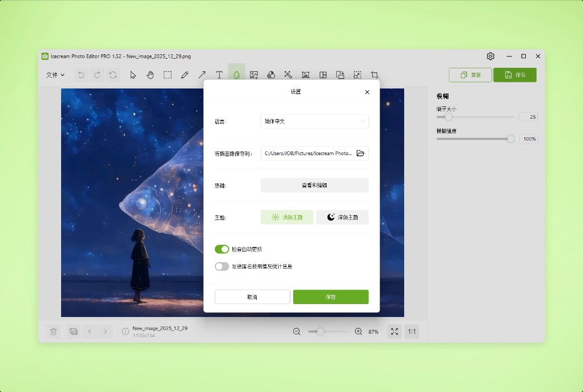This screenshot has width=583, height=392.
Task: Open the language selection dropdown
Action: click(314, 121)
